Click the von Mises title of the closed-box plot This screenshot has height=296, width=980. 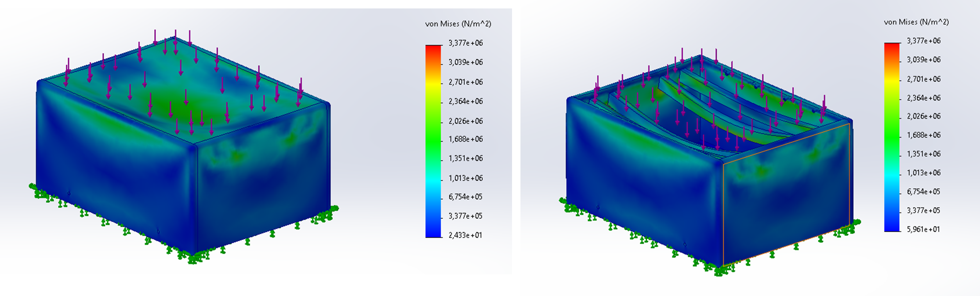pos(458,24)
